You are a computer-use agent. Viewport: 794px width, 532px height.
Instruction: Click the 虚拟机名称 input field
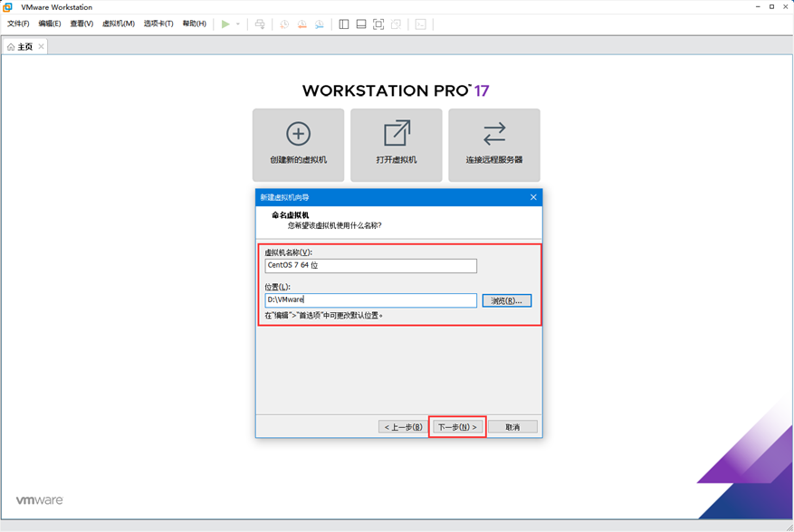click(370, 266)
